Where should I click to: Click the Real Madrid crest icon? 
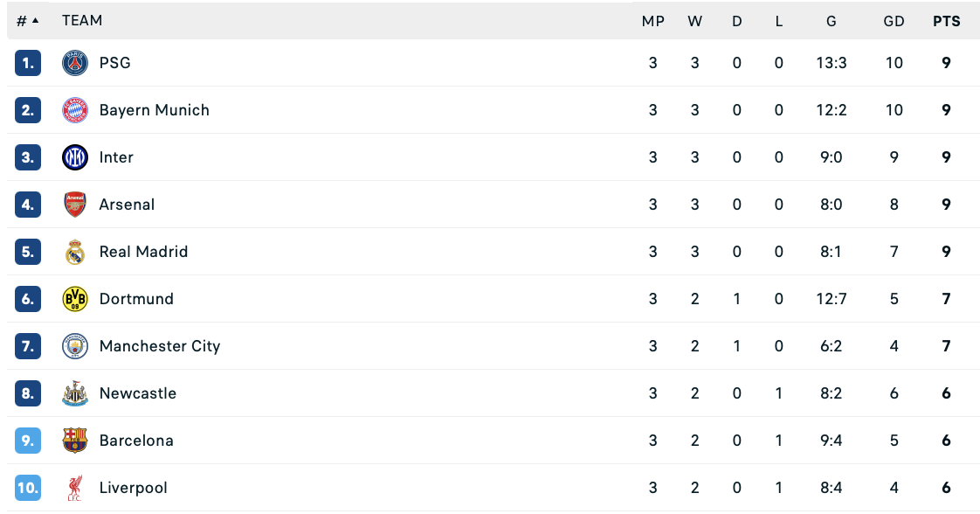(x=75, y=252)
